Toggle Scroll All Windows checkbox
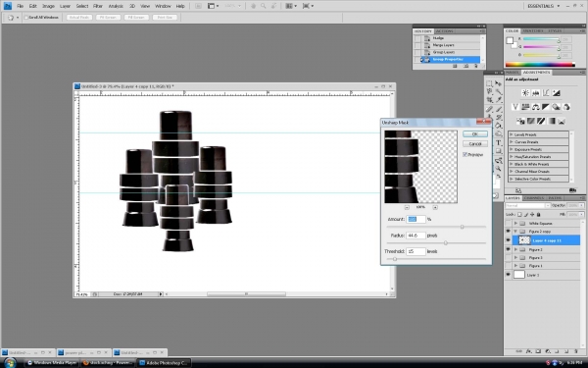This screenshot has height=368, width=588. pos(26,18)
